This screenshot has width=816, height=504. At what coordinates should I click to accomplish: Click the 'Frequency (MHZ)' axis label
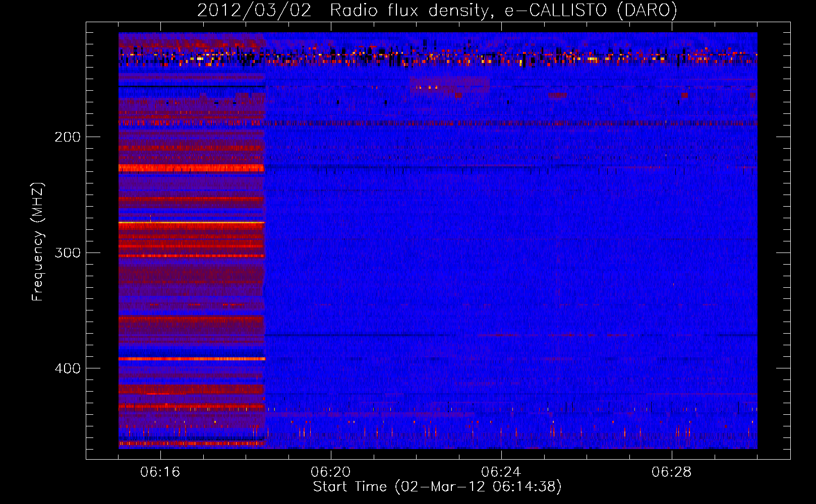click(x=38, y=242)
